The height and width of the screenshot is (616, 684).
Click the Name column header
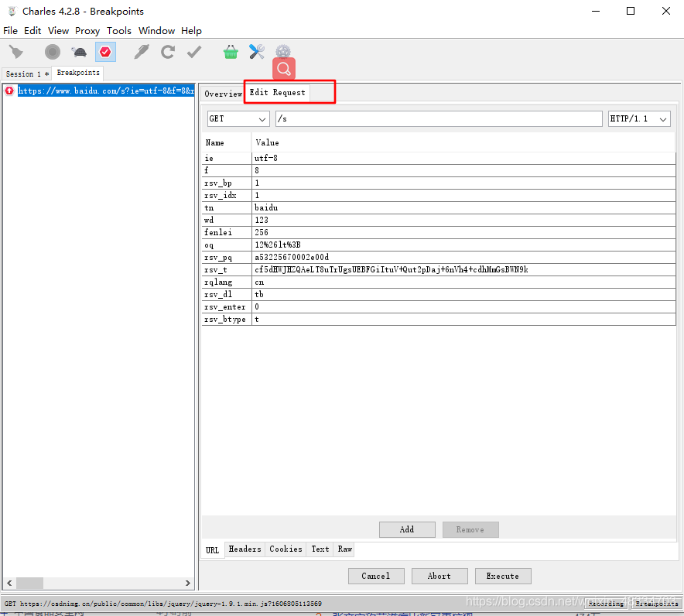tap(227, 142)
